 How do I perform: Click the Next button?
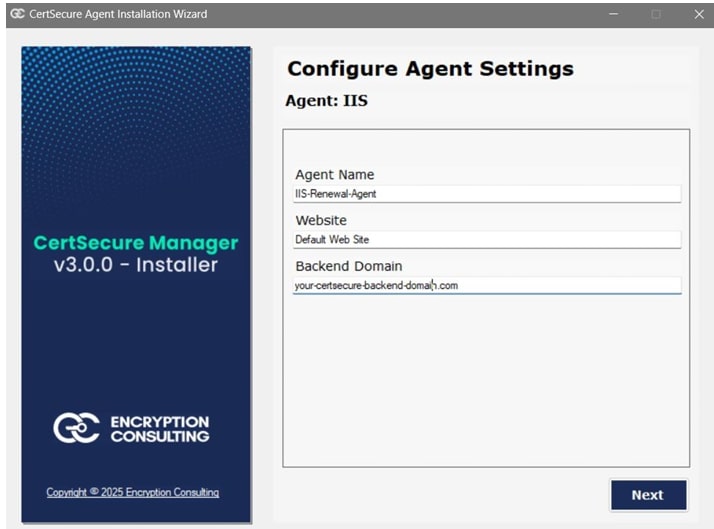[x=648, y=495]
